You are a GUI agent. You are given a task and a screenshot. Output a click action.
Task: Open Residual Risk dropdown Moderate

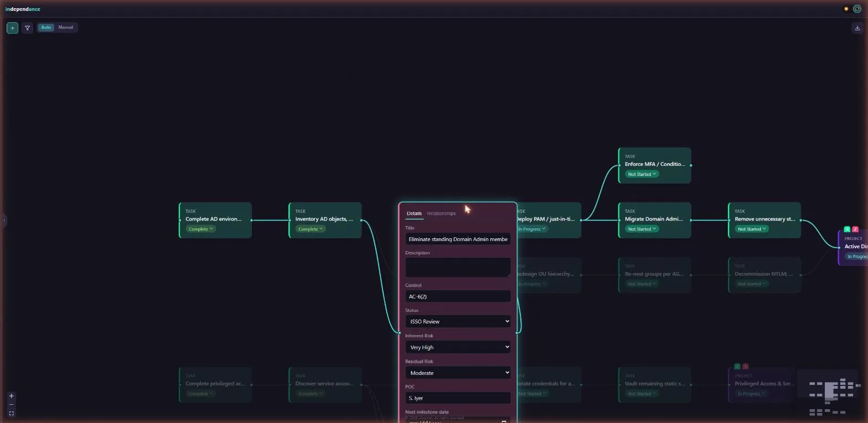pyautogui.click(x=458, y=373)
